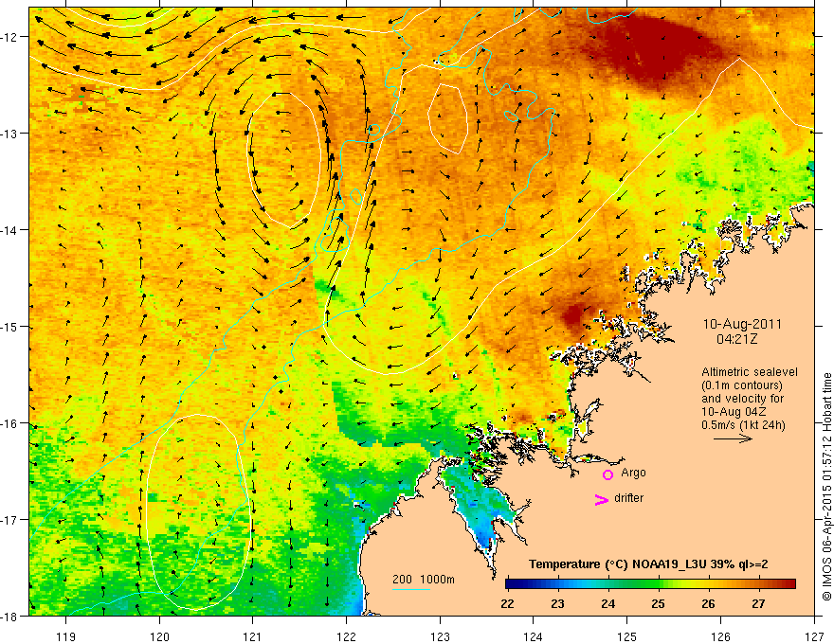834x644 pixels.
Task: Click the 'Temperature (°C) NOAA19_L3U 39% ql>=2' title
Action: (x=648, y=564)
